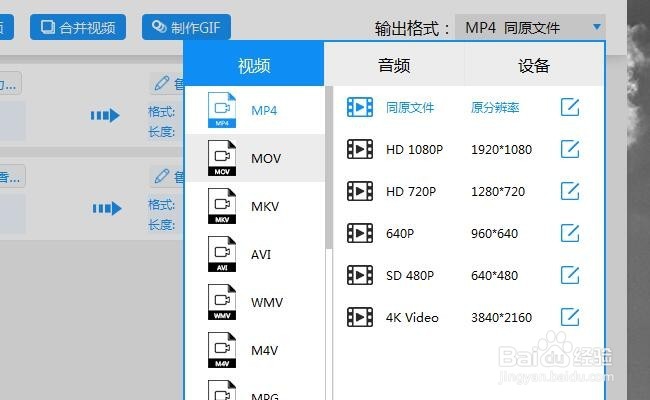The image size is (650, 400).
Task: Click the output format dropdown arrow
Action: (x=597, y=27)
